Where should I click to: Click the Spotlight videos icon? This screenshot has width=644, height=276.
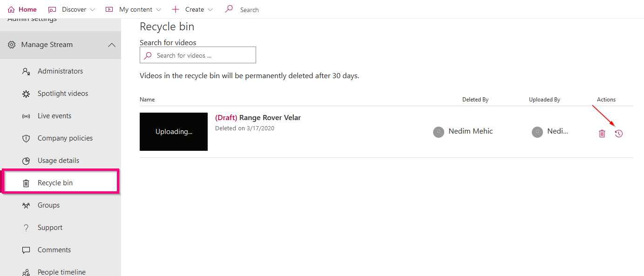(26, 94)
